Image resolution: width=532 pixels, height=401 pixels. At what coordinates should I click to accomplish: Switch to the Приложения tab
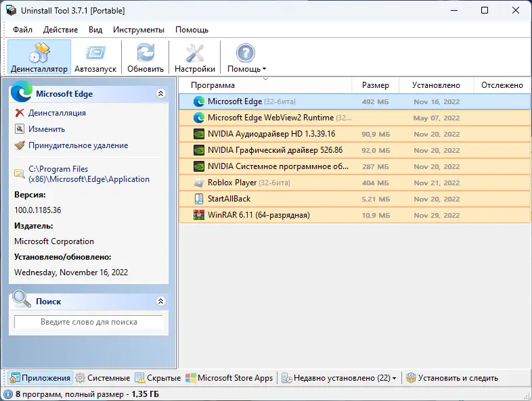(x=40, y=378)
